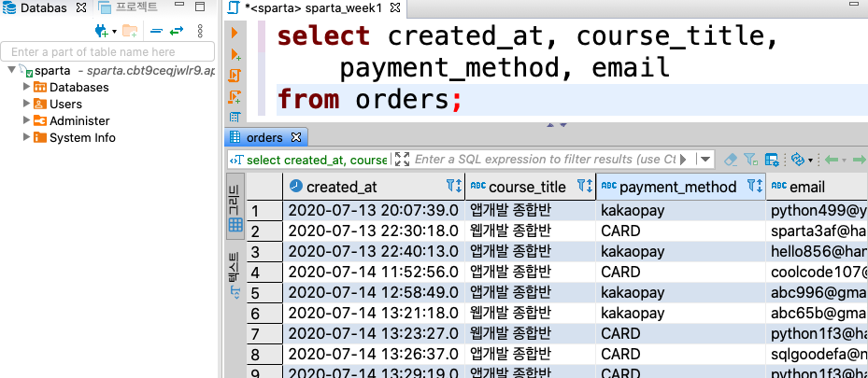This screenshot has width=868, height=378.
Task: Maximize the Database Navigator panel
Action: [x=200, y=7]
